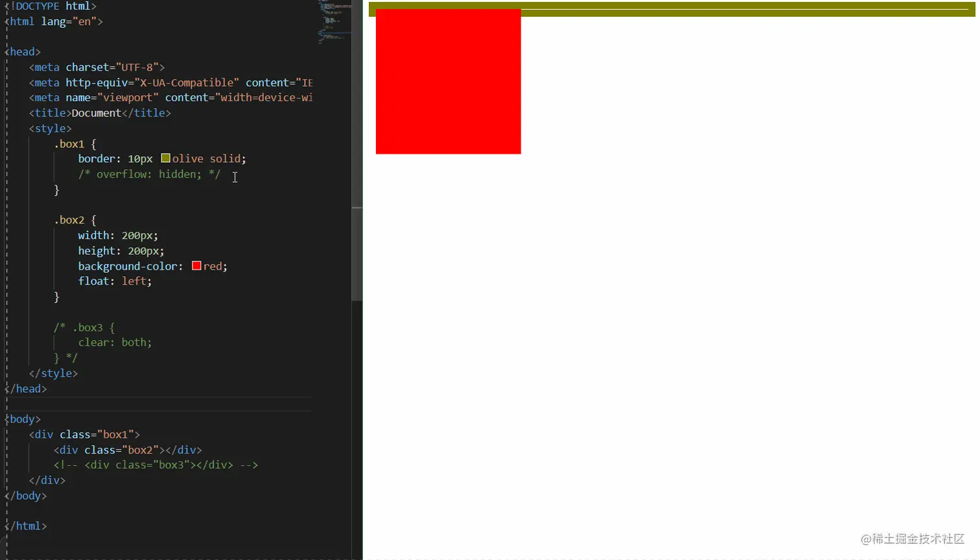Click the meta charset="UTF-8" line

click(97, 67)
